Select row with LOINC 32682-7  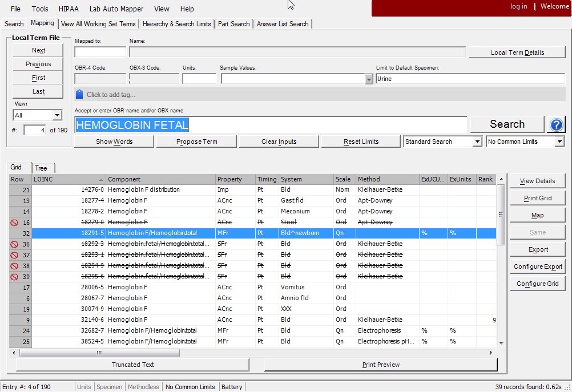click(253, 331)
